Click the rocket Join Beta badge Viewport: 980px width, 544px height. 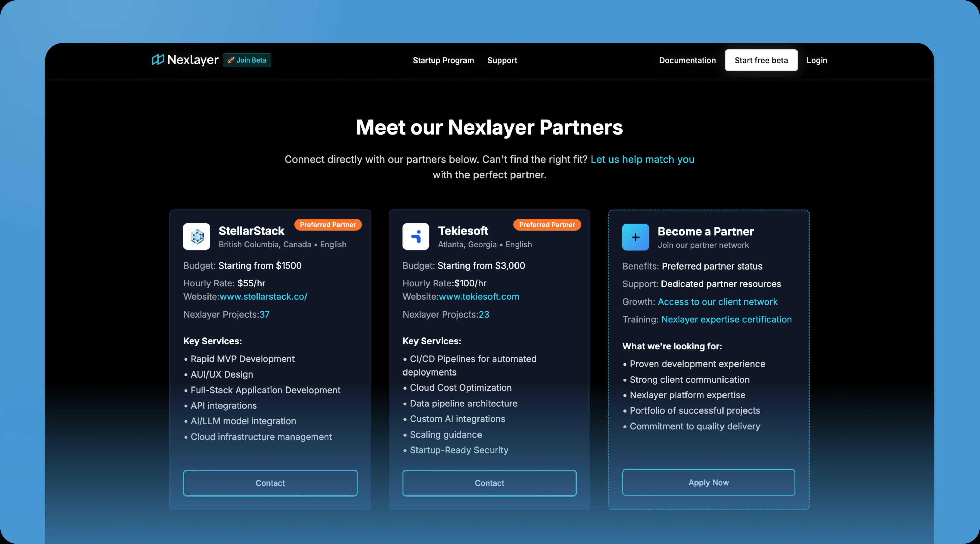pos(247,60)
